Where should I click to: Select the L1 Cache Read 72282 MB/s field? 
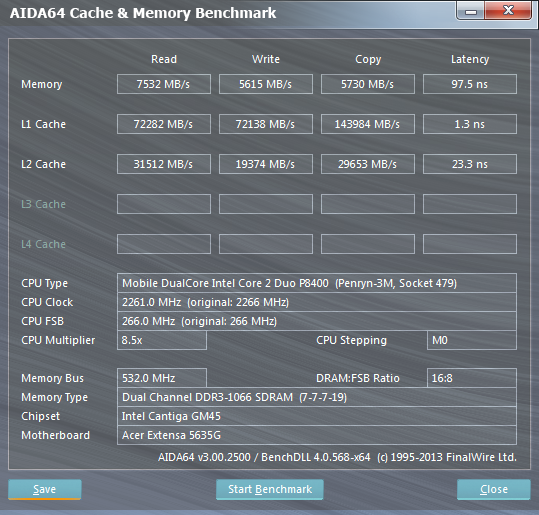coord(164,124)
